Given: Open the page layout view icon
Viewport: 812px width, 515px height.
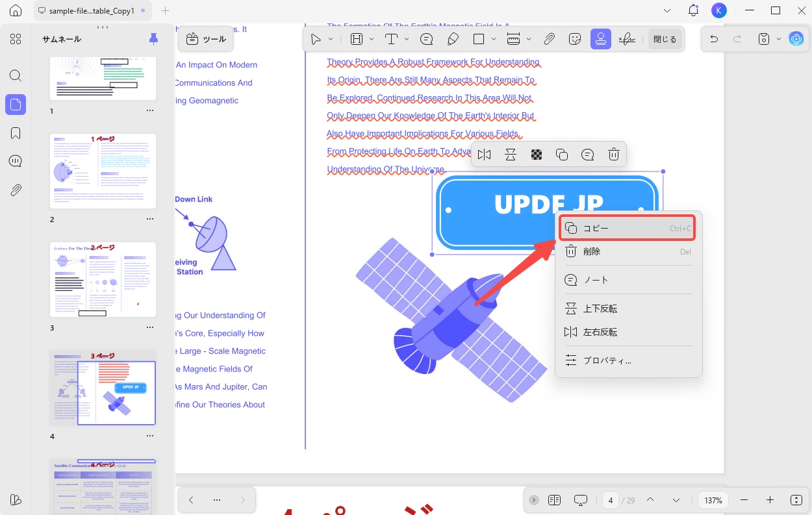Looking at the screenshot, I should click(554, 500).
